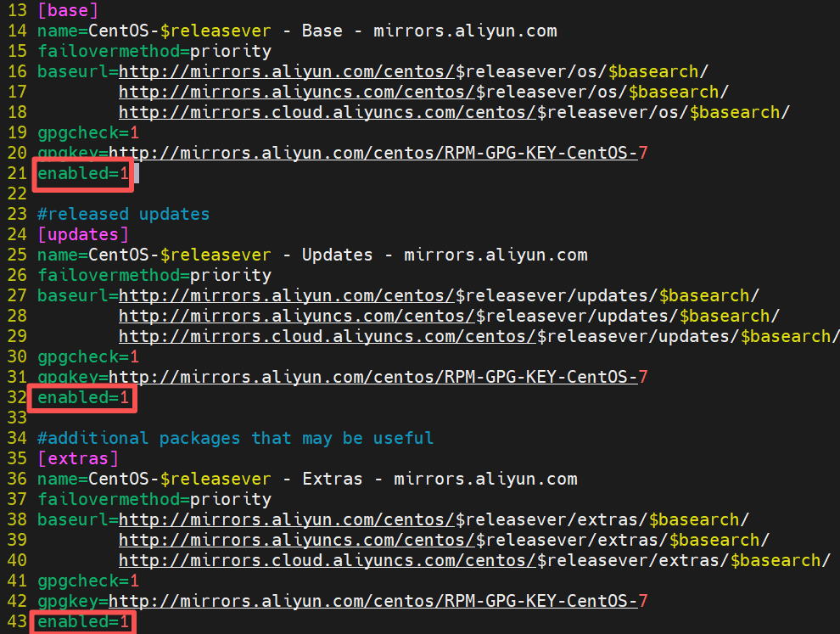Click failovermethod=priority on line 26
Viewport: 840px width, 634px height.
coord(154,275)
